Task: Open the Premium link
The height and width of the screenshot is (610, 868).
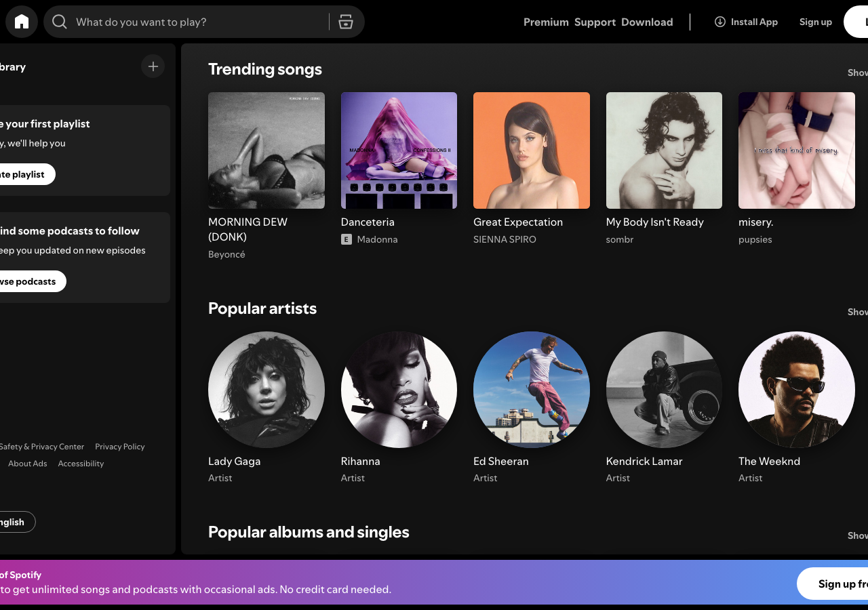Action: point(546,22)
